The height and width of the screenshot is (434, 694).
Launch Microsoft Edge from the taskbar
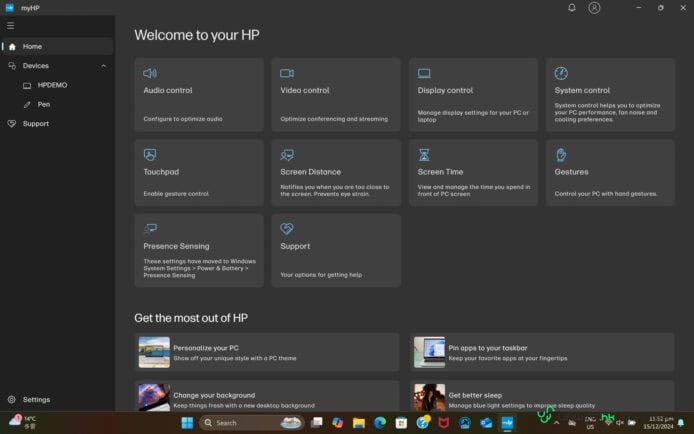380,423
